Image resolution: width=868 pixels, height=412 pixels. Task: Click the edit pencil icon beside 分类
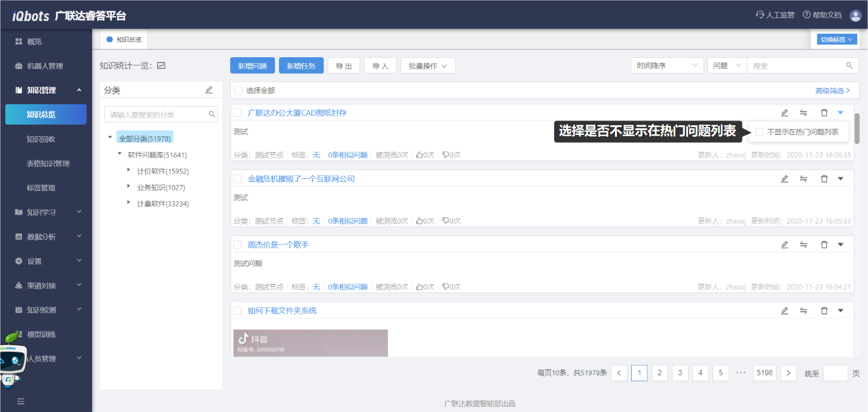coord(209,90)
